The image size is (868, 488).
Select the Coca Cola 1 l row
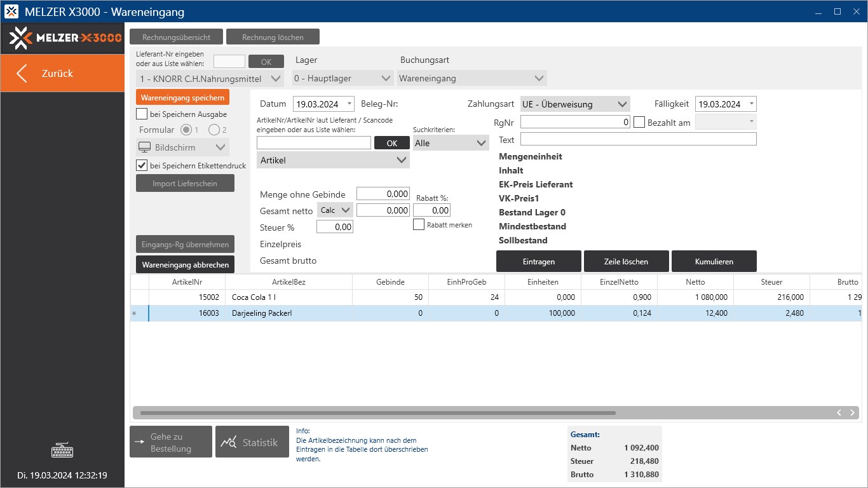(x=288, y=297)
